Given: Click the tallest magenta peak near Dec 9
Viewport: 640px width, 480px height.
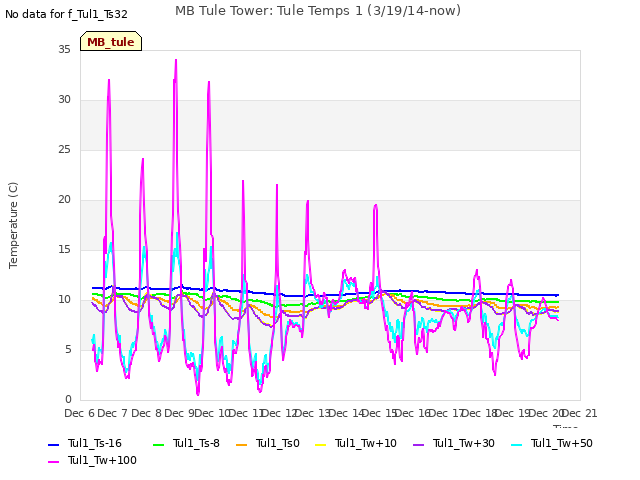Looking at the screenshot, I should (x=176, y=60).
